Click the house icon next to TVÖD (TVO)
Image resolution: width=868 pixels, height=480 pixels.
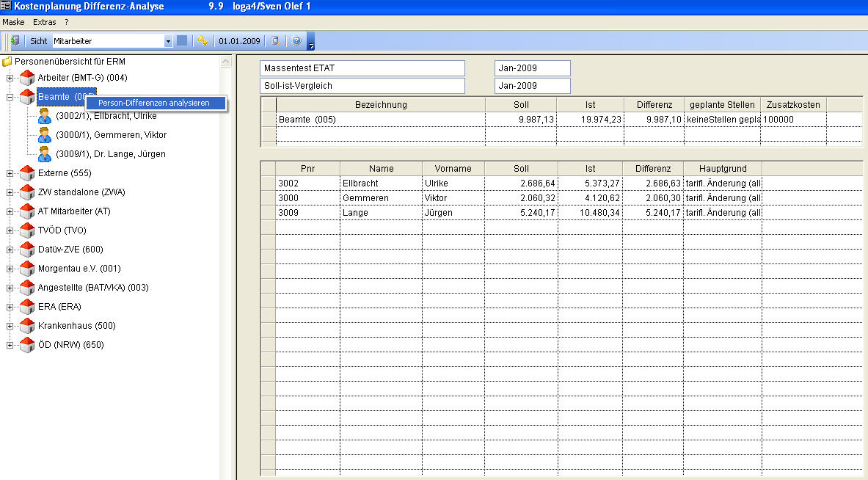point(27,230)
